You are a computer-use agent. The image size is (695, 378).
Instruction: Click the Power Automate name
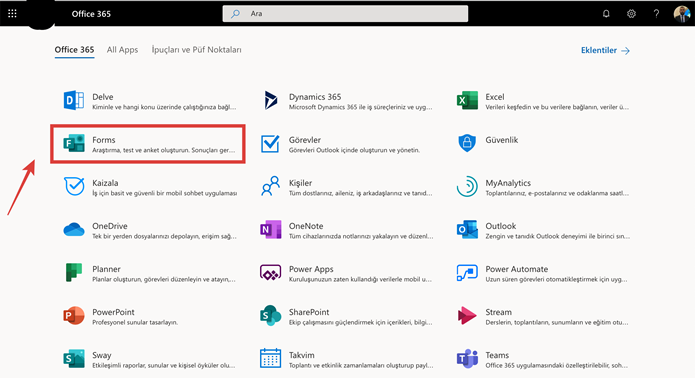pyautogui.click(x=517, y=269)
